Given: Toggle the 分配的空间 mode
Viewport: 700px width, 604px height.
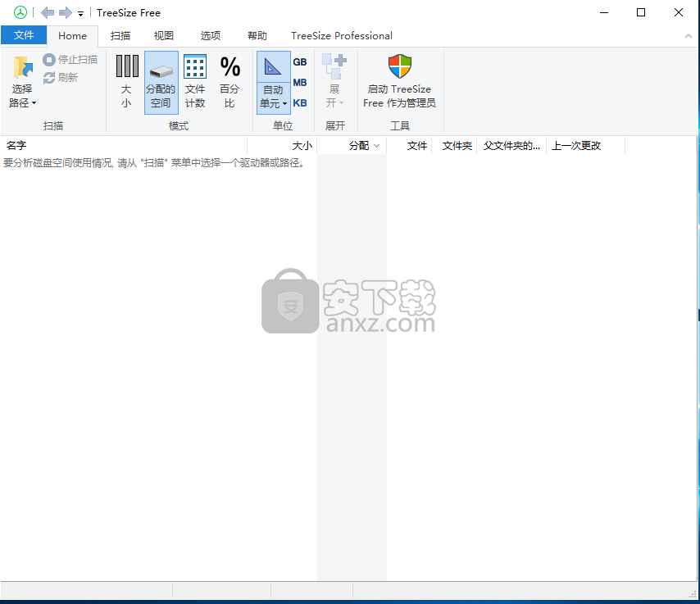Looking at the screenshot, I should point(161,82).
